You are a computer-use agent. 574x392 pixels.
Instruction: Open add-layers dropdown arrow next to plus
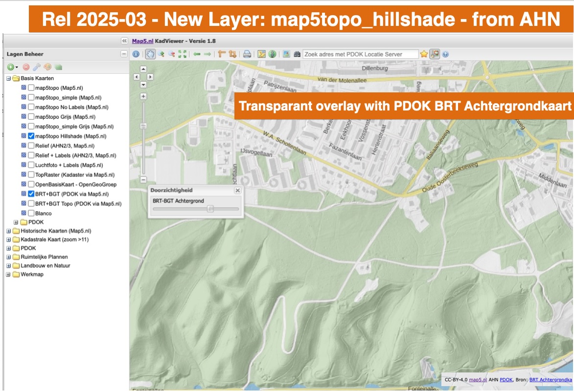click(17, 67)
